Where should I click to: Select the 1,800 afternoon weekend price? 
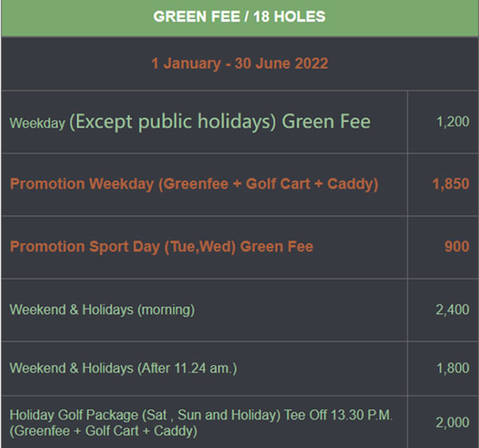click(452, 368)
